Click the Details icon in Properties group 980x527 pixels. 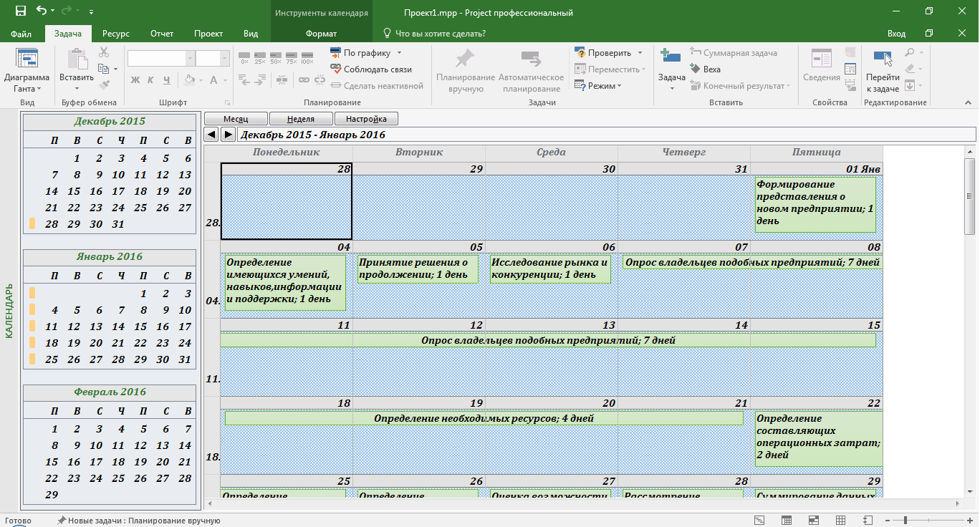pos(850,69)
